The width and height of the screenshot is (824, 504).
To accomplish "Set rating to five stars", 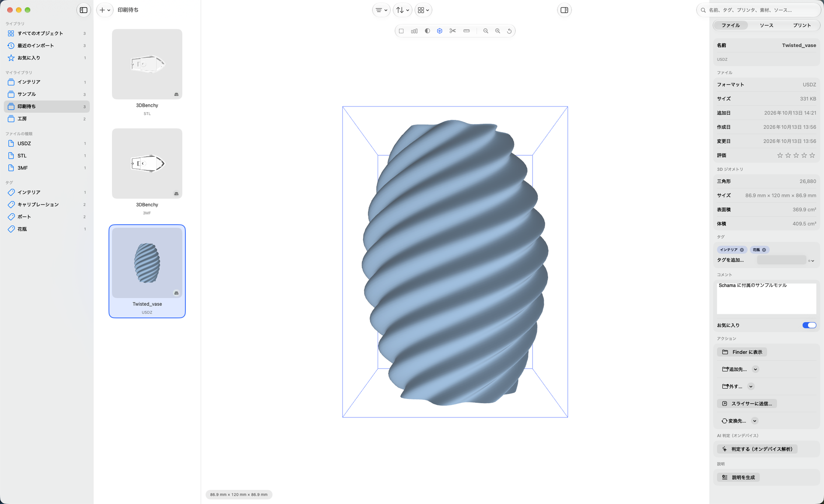I will tap(812, 155).
